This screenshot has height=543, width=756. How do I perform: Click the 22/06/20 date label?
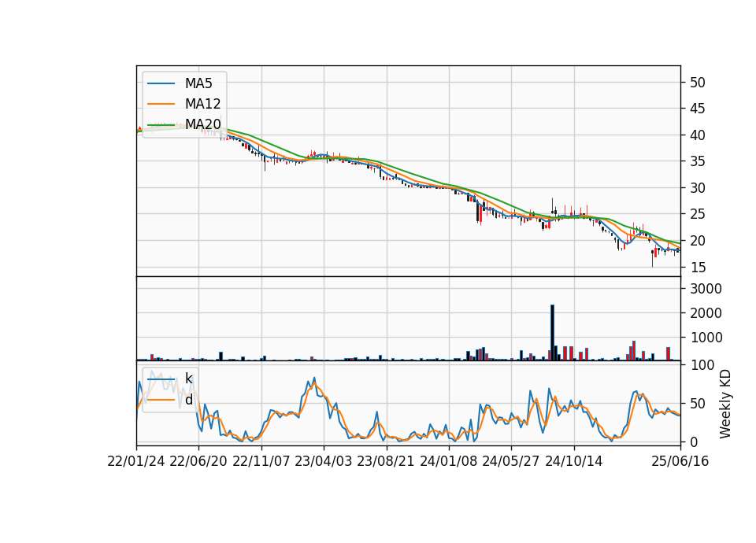tap(198, 461)
